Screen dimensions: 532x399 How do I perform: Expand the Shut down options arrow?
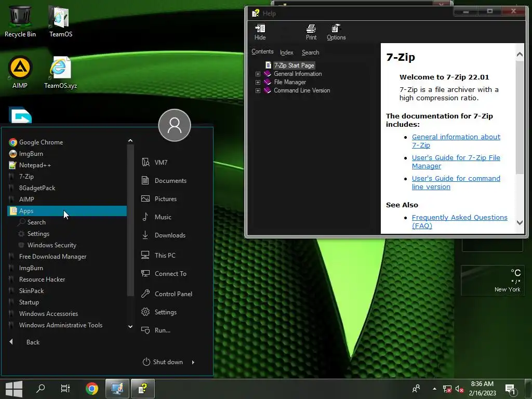193,362
